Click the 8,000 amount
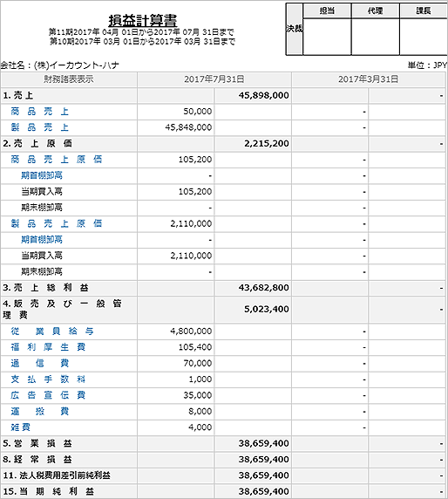This screenshot has width=448, height=499. (200, 411)
